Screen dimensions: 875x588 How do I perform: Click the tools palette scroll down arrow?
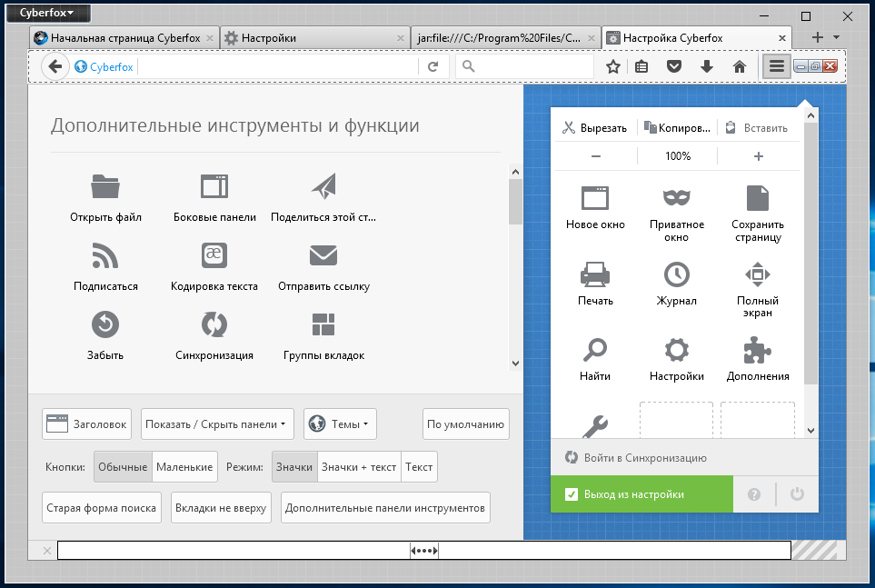coord(515,364)
